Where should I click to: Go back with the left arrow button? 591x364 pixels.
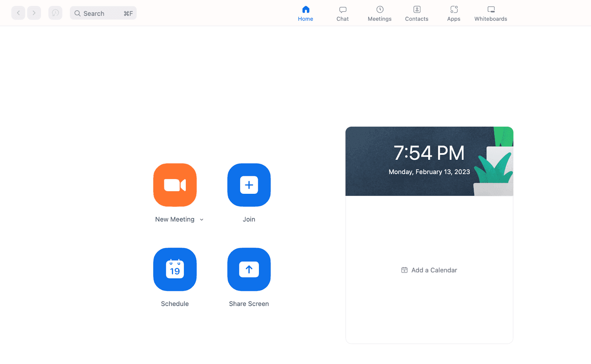[18, 13]
